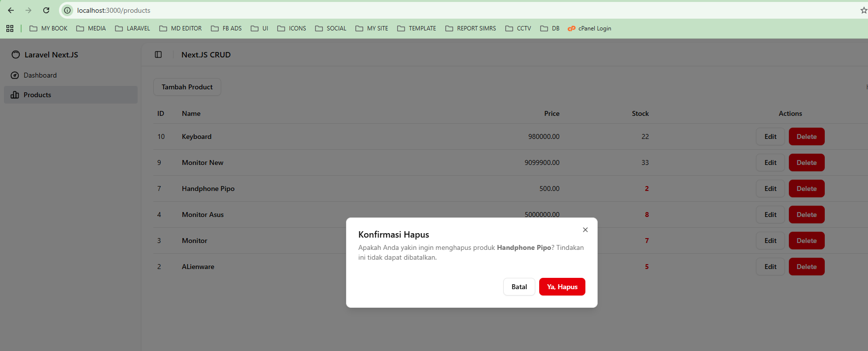Screen dimensions: 868x351
Task: Open the cPanel Login bookmark
Action: click(589, 28)
